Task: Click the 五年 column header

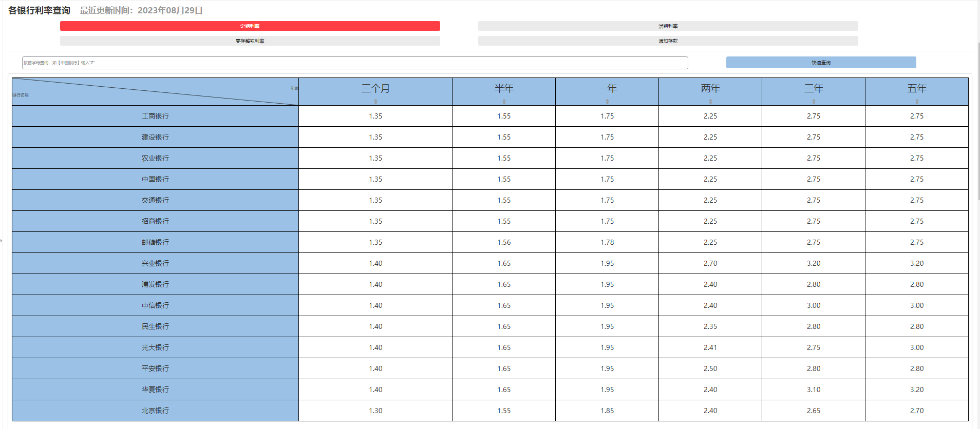Action: coord(917,91)
